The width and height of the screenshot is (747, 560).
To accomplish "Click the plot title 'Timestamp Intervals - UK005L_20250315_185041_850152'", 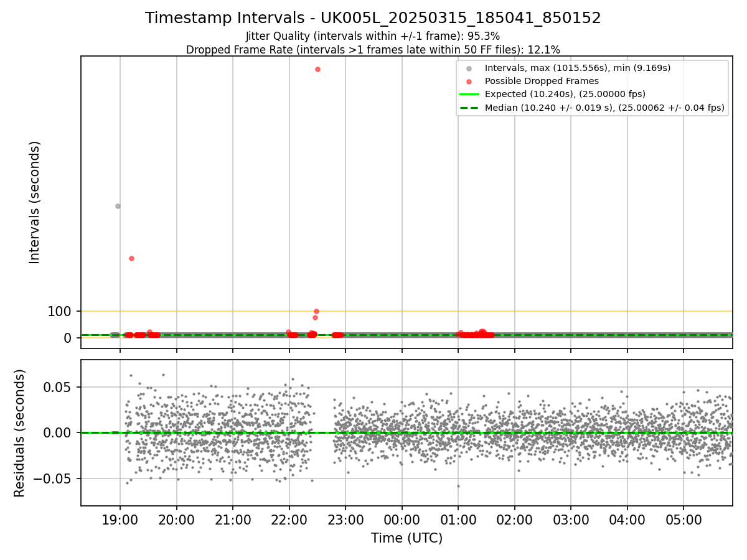I will pyautogui.click(x=373, y=18).
